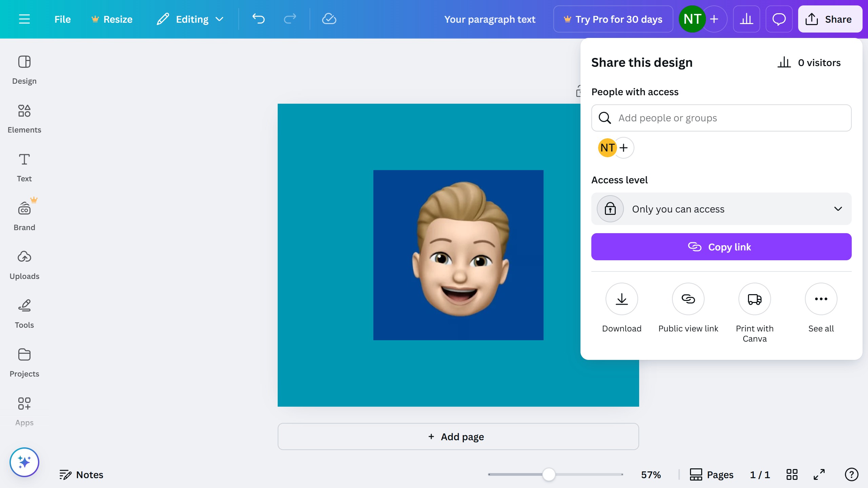The image size is (868, 488).
Task: Click the Download icon in share panel
Action: pyautogui.click(x=622, y=299)
